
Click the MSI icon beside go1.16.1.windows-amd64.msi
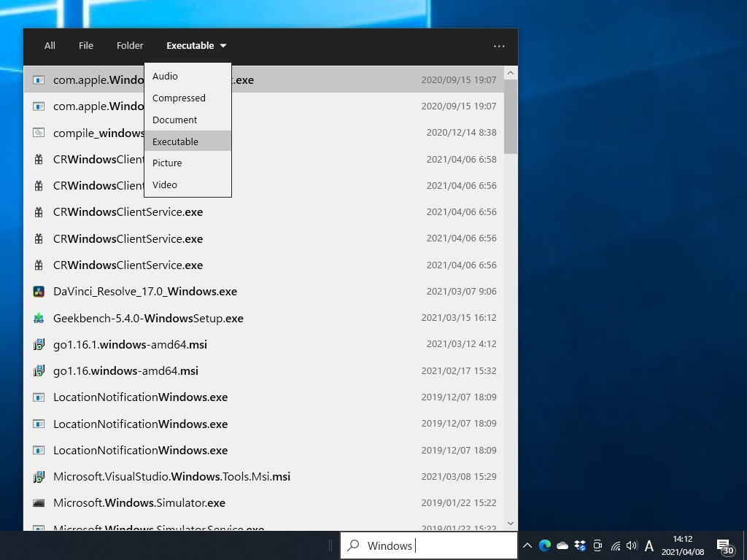(39, 344)
